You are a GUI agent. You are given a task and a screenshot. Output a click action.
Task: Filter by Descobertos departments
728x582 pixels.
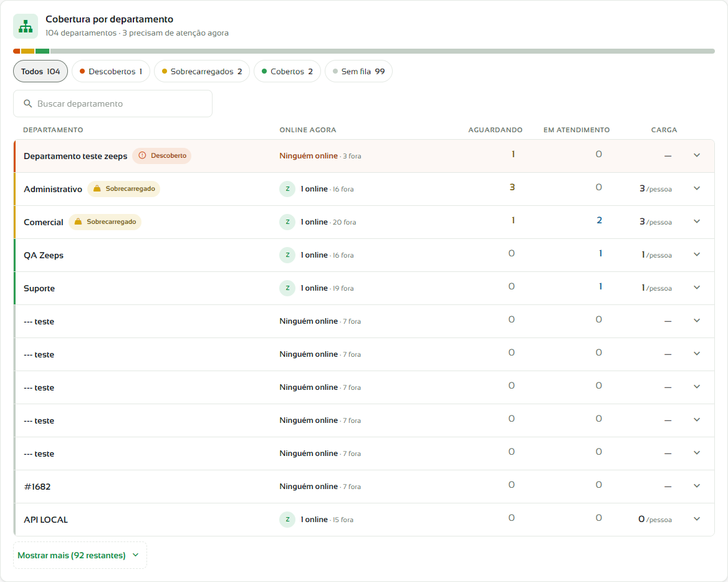[x=111, y=71]
